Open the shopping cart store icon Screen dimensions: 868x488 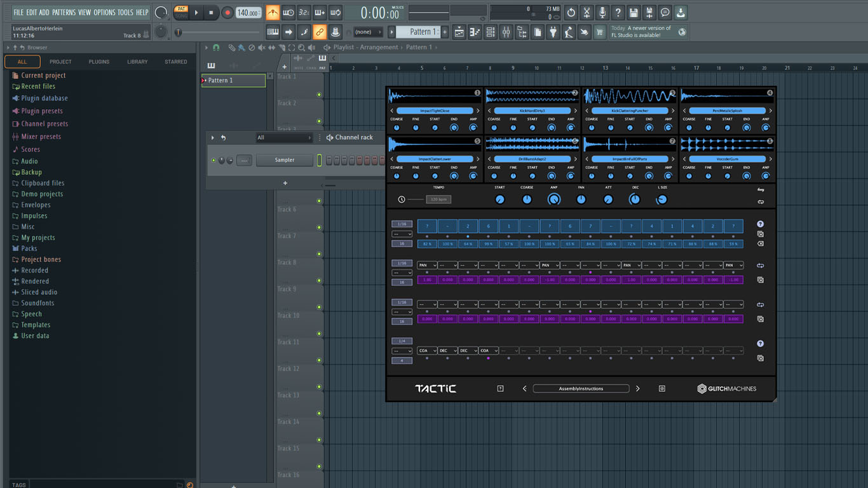click(x=599, y=32)
